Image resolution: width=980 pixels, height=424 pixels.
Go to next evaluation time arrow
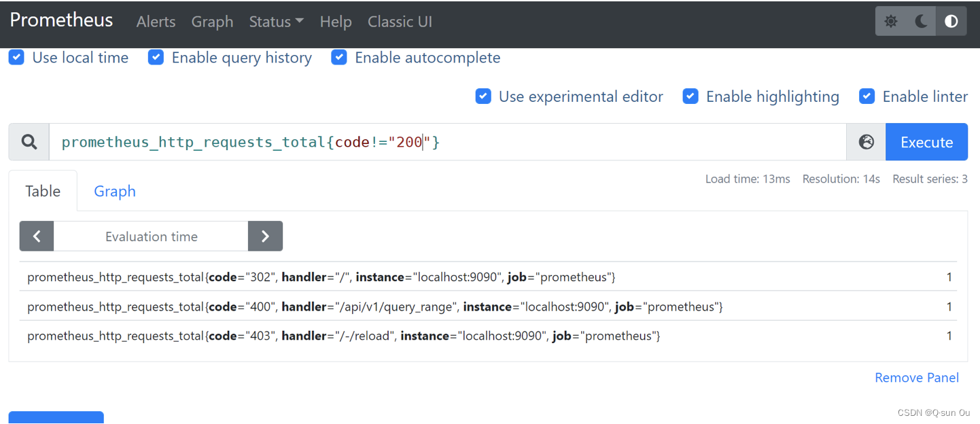[x=265, y=236]
